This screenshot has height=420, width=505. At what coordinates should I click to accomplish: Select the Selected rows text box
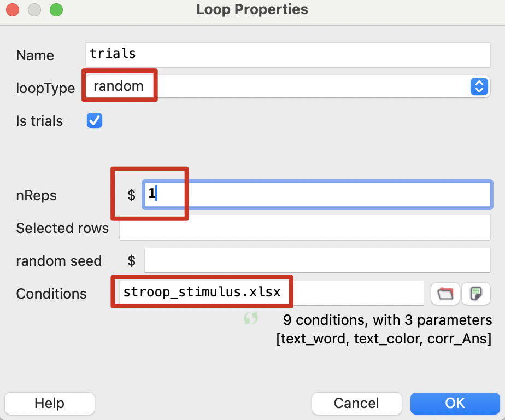point(304,228)
